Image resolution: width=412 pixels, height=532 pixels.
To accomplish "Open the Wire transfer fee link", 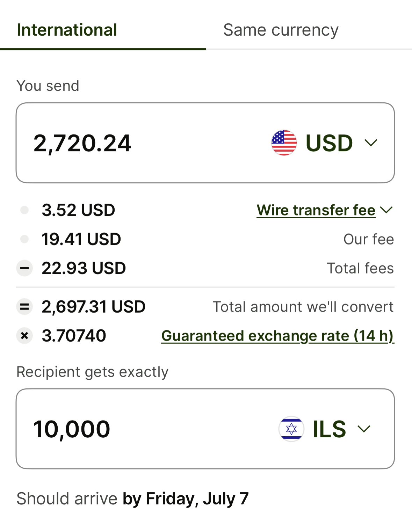I will coord(316,210).
